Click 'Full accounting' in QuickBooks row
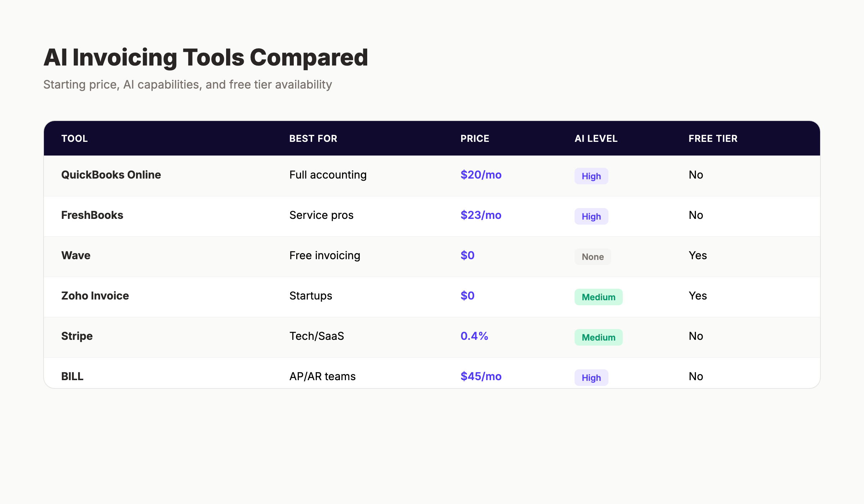Image resolution: width=864 pixels, height=504 pixels. (328, 175)
